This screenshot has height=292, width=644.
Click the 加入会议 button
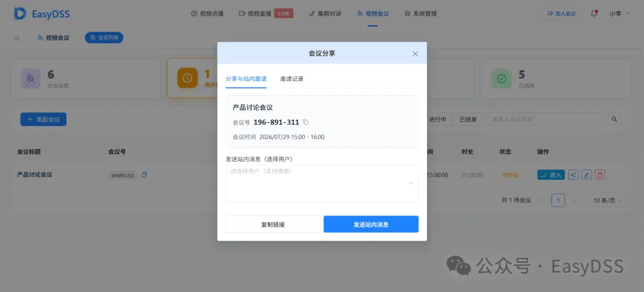point(562,14)
